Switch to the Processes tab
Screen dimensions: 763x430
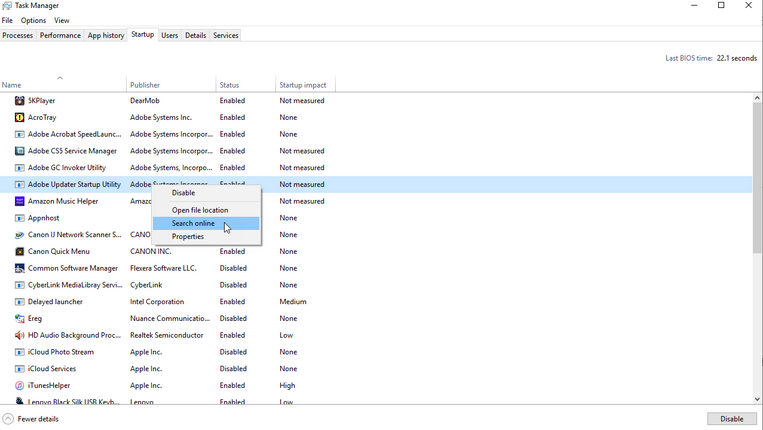click(18, 36)
